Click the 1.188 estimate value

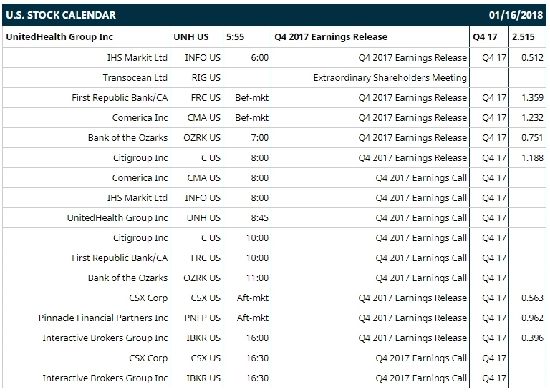coord(532,157)
